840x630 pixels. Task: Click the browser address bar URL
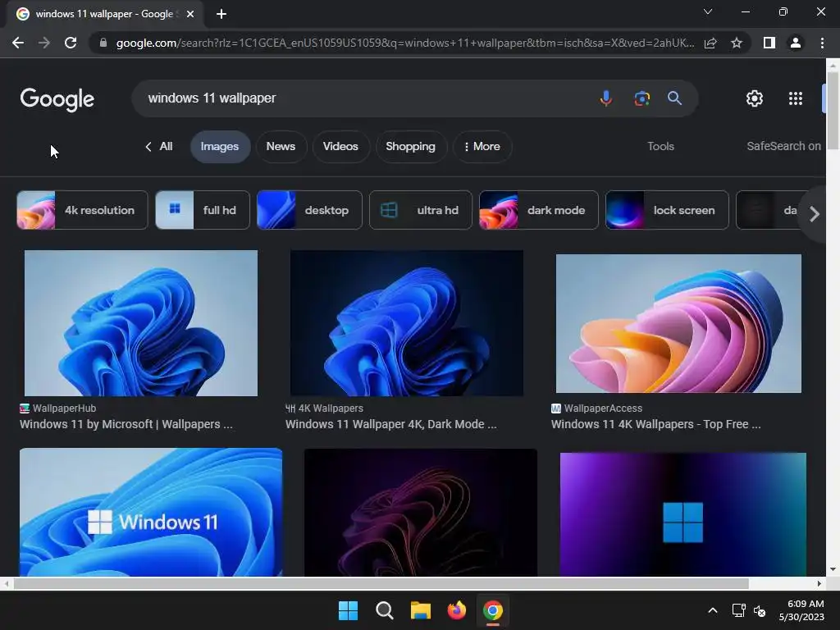[405, 43]
